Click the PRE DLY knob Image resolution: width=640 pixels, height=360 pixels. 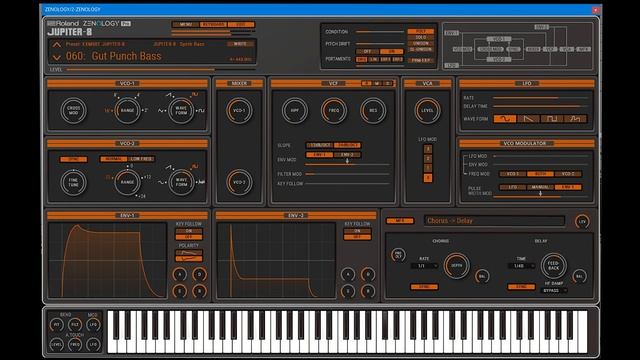click(x=398, y=255)
